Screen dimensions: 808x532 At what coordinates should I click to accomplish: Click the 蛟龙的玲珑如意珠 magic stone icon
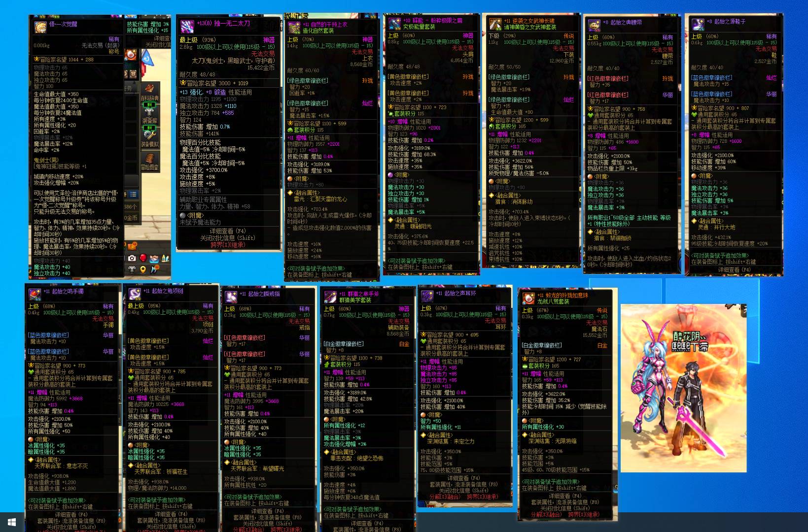pos(528,299)
